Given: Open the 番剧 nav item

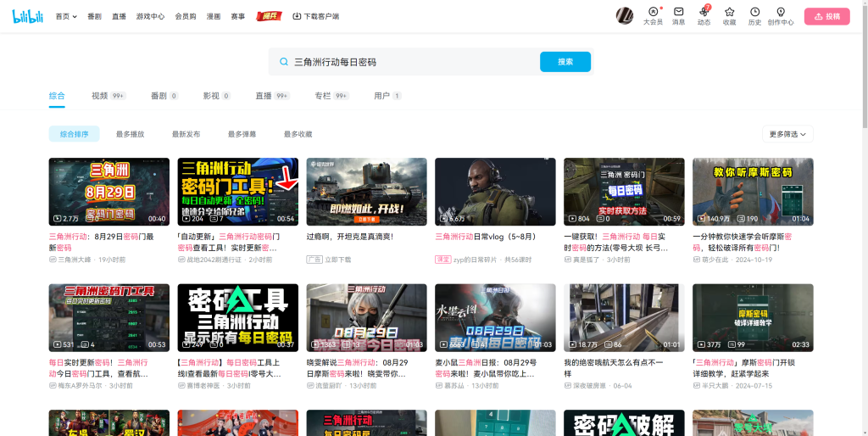Looking at the screenshot, I should coord(94,17).
